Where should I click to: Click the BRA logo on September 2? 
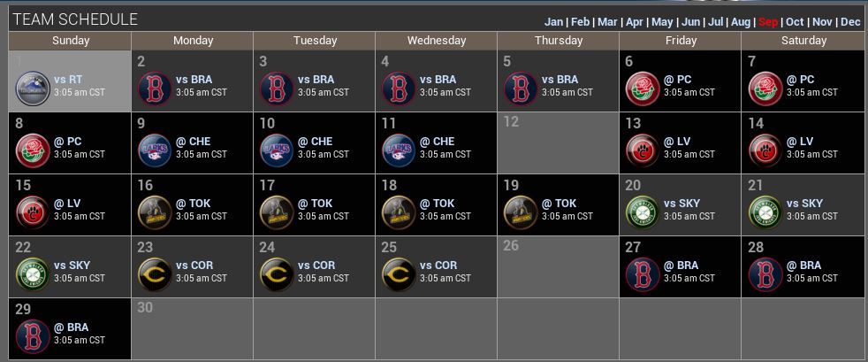pyautogui.click(x=156, y=89)
